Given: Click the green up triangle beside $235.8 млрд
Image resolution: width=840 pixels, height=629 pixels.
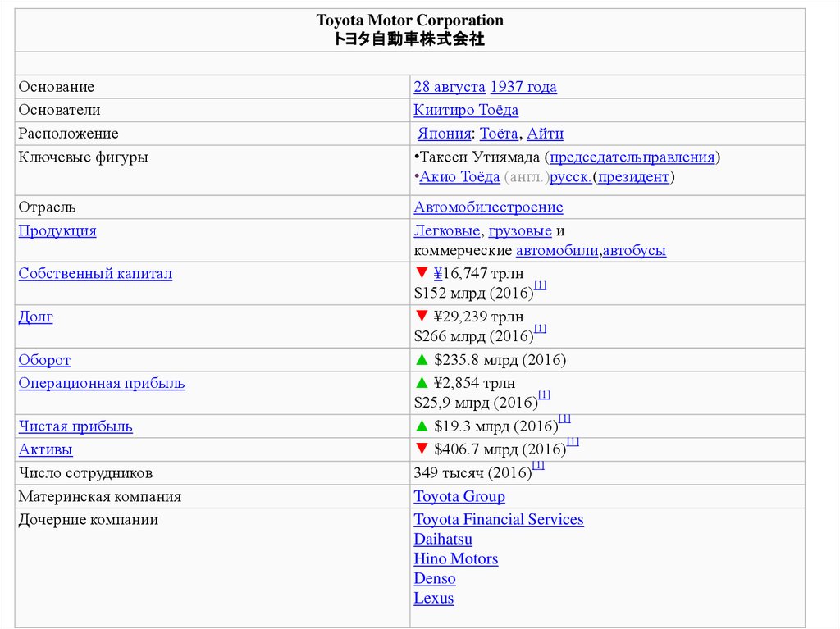Looking at the screenshot, I should (x=421, y=360).
